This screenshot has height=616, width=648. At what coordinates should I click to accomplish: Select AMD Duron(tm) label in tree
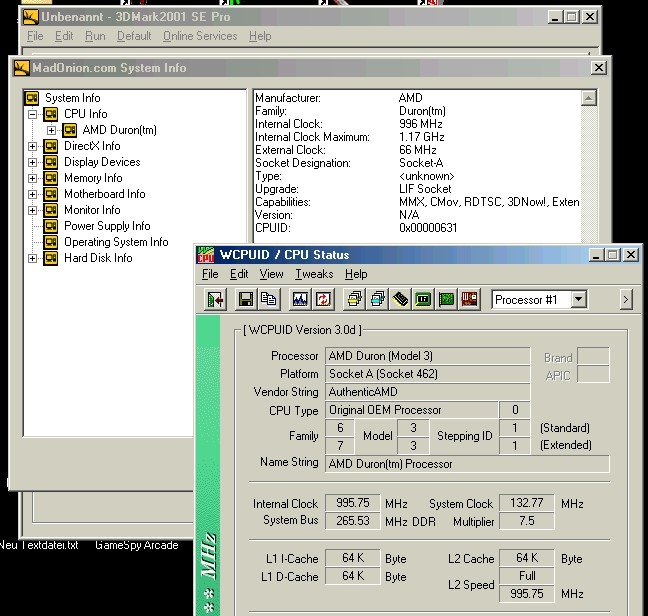coord(119,130)
